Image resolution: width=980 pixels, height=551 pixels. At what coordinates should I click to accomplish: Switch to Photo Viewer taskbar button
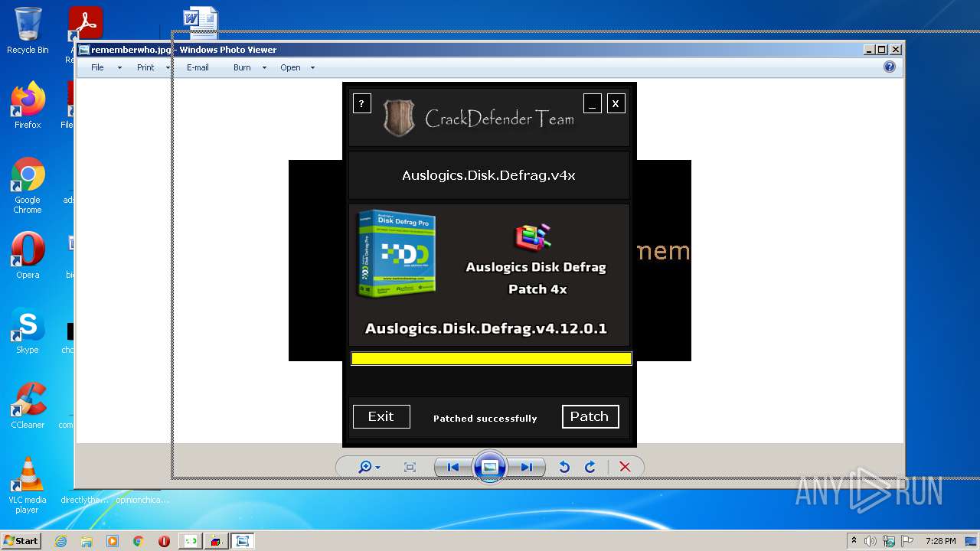click(x=242, y=541)
